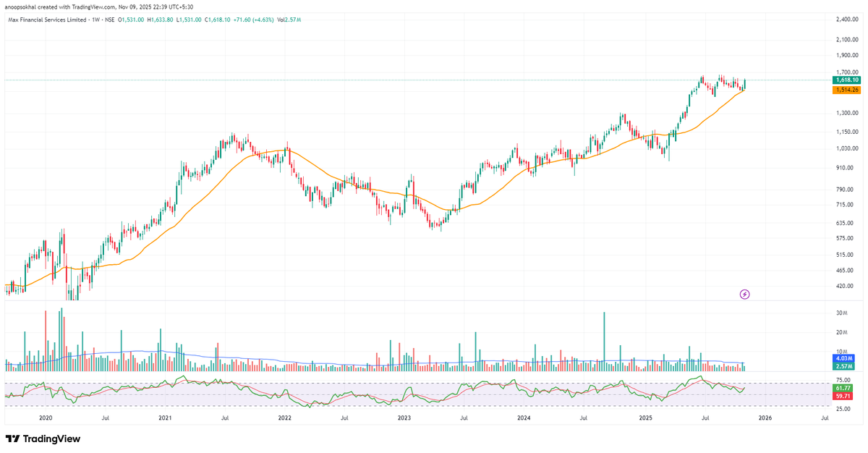The width and height of the screenshot is (868, 453).
Task: Click the change value +71.60 (+4.63%)
Action: click(254, 20)
